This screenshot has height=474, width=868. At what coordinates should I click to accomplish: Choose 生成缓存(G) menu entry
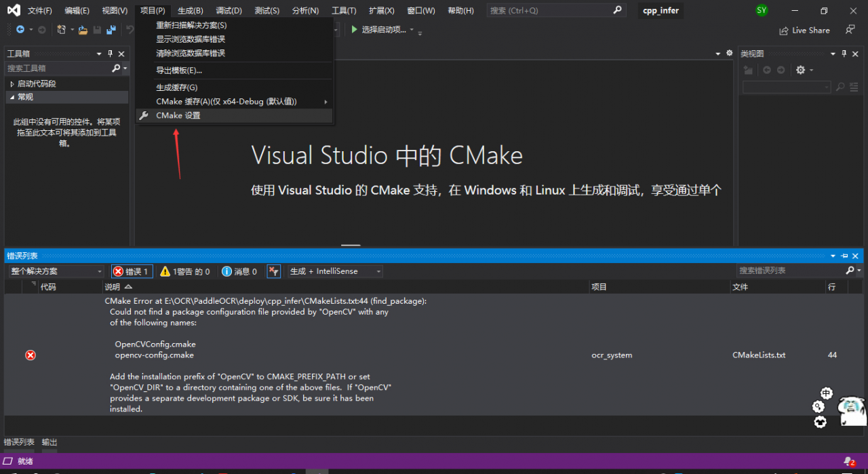[176, 87]
